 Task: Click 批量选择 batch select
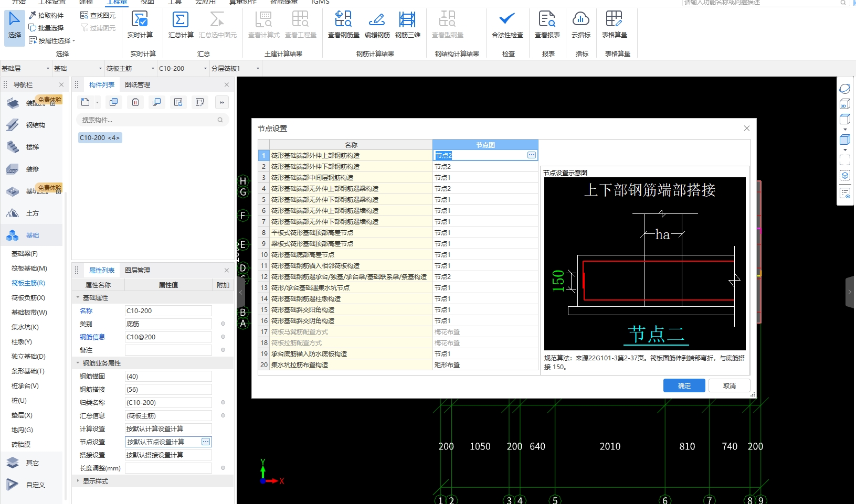[46, 28]
